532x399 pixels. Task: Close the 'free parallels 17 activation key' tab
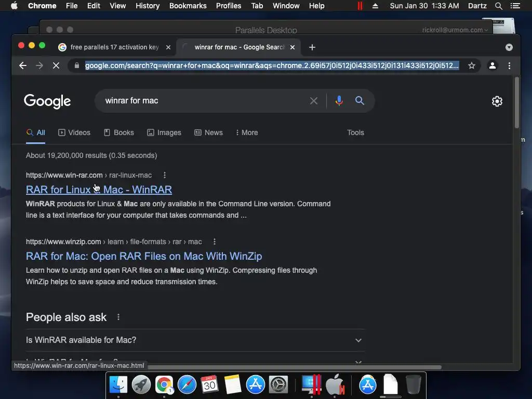pyautogui.click(x=168, y=47)
